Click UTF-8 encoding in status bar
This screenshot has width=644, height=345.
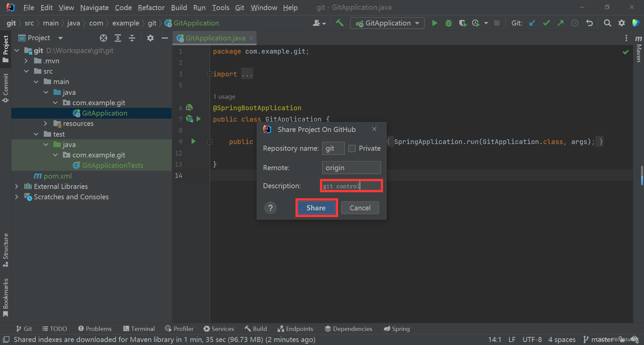pos(532,340)
